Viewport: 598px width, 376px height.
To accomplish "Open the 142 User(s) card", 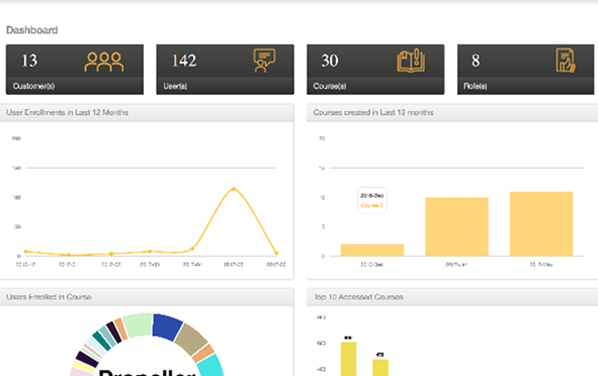I will point(225,69).
